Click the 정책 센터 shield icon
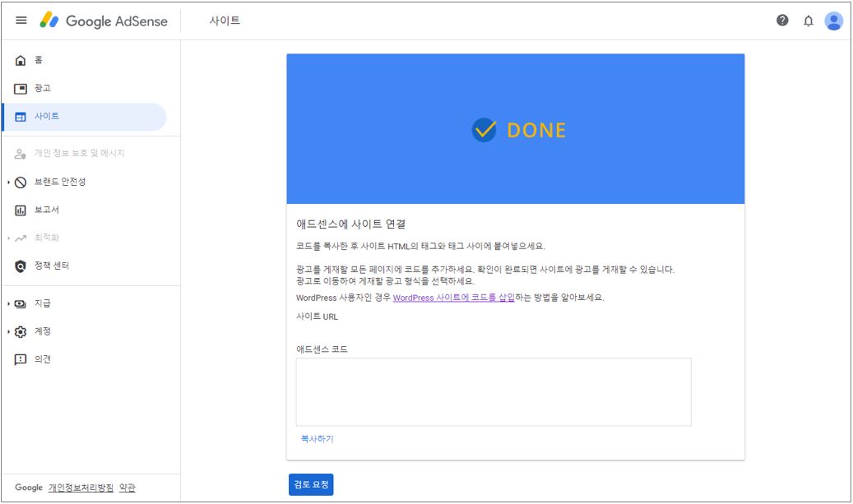This screenshot has height=504, width=853. [x=21, y=266]
